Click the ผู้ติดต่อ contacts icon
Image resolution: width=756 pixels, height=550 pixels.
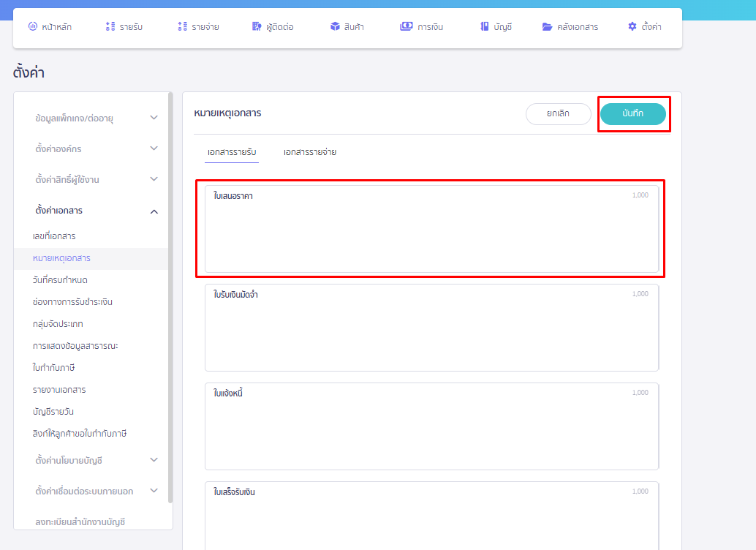point(256,27)
